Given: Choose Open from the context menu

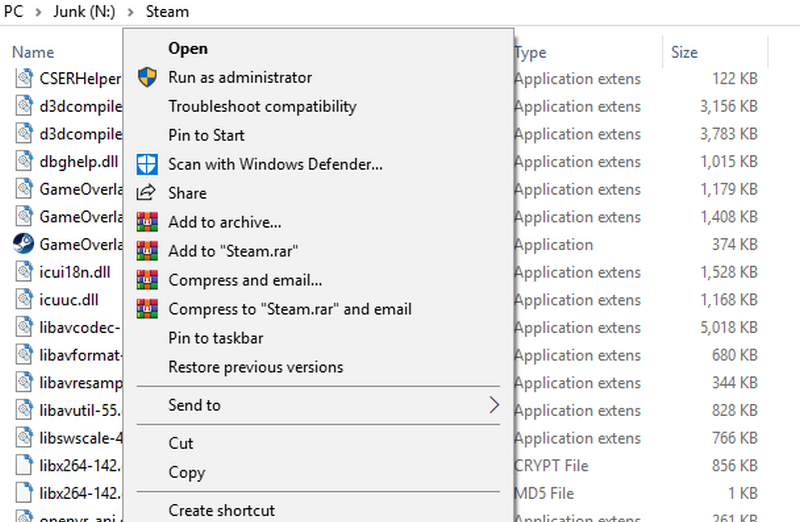Looking at the screenshot, I should (318, 48).
